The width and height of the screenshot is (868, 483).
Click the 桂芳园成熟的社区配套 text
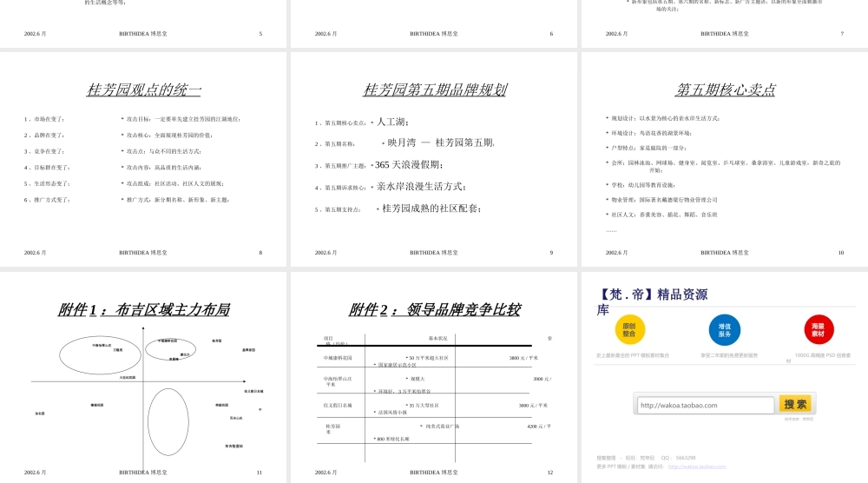tap(431, 208)
